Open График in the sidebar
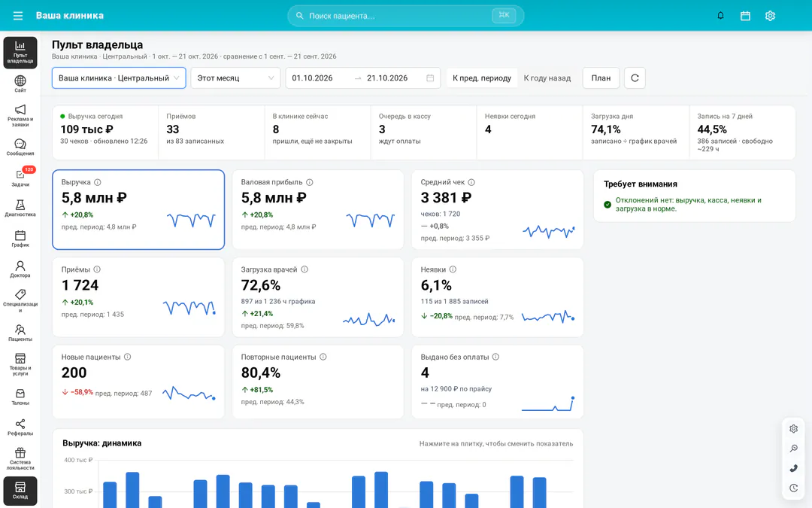The width and height of the screenshot is (812, 508). [x=20, y=239]
